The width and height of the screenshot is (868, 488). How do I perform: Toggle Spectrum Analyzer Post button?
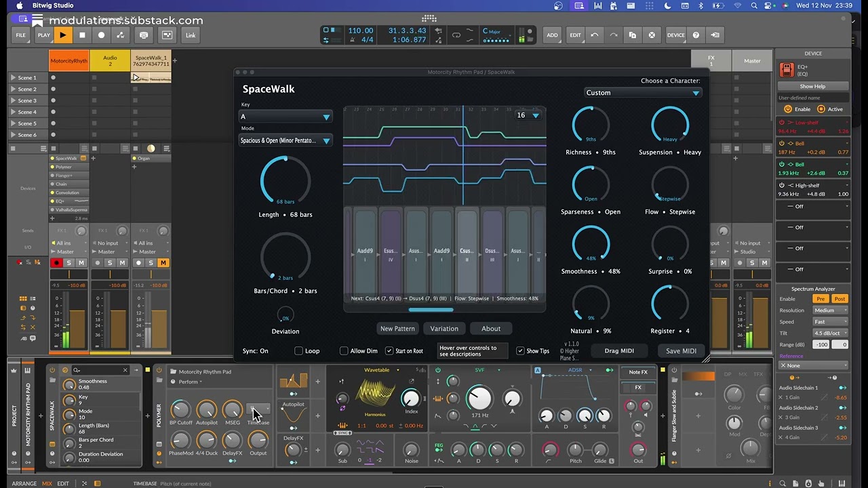tap(840, 299)
